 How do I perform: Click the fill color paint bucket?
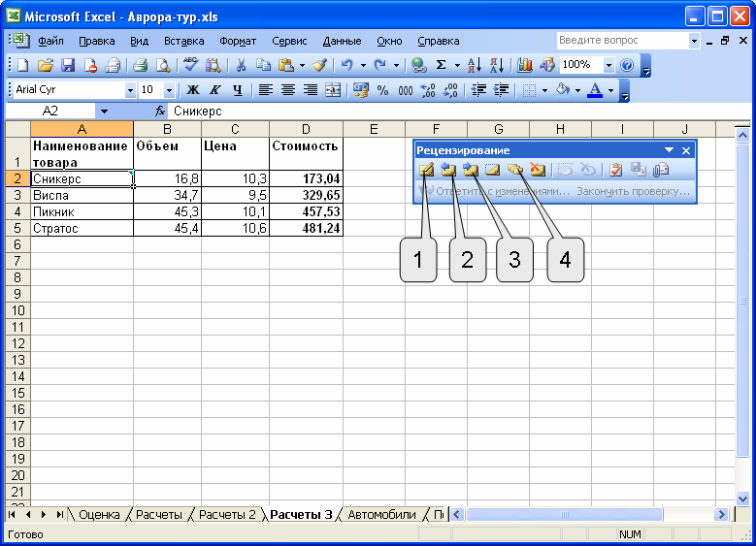[x=562, y=90]
